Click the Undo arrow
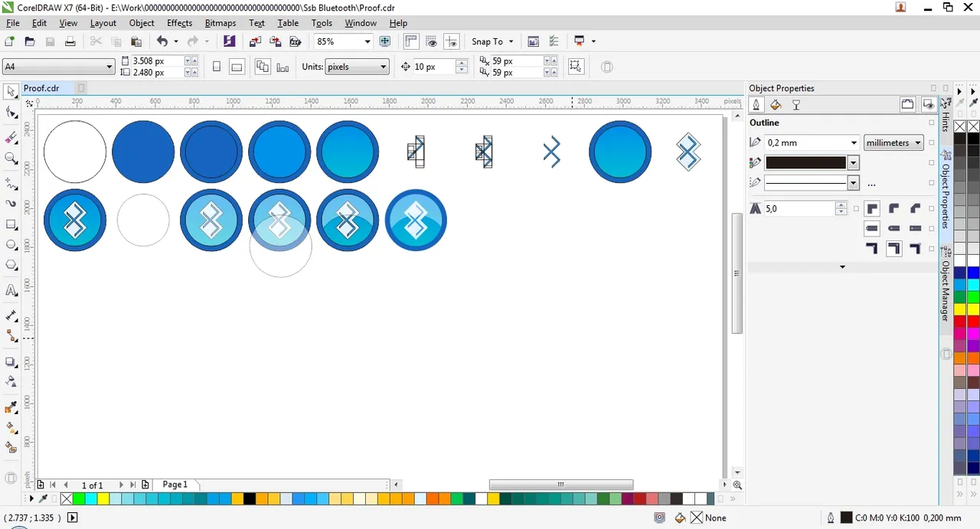This screenshot has height=529, width=980. (162, 41)
